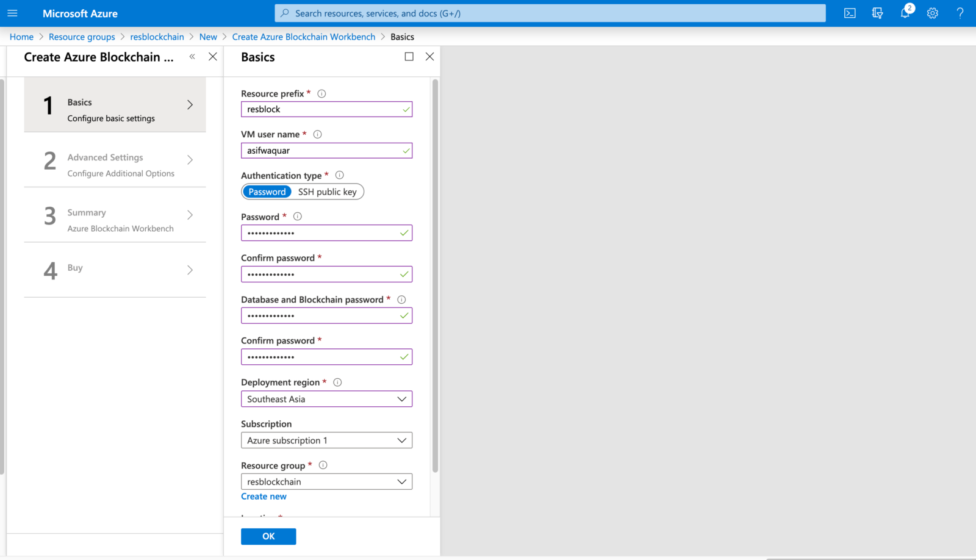The image size is (976, 560).
Task: Click the Deployment region info icon
Action: 337,382
